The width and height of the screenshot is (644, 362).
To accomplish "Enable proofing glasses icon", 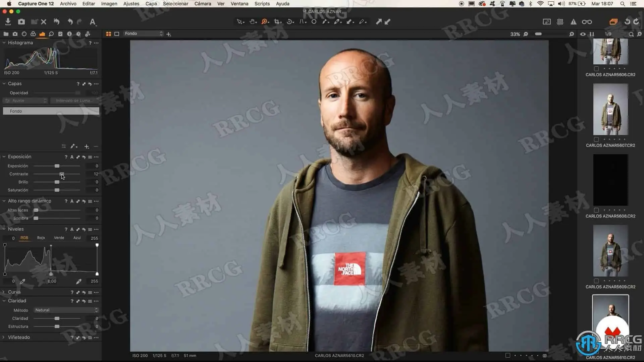I will tap(587, 22).
